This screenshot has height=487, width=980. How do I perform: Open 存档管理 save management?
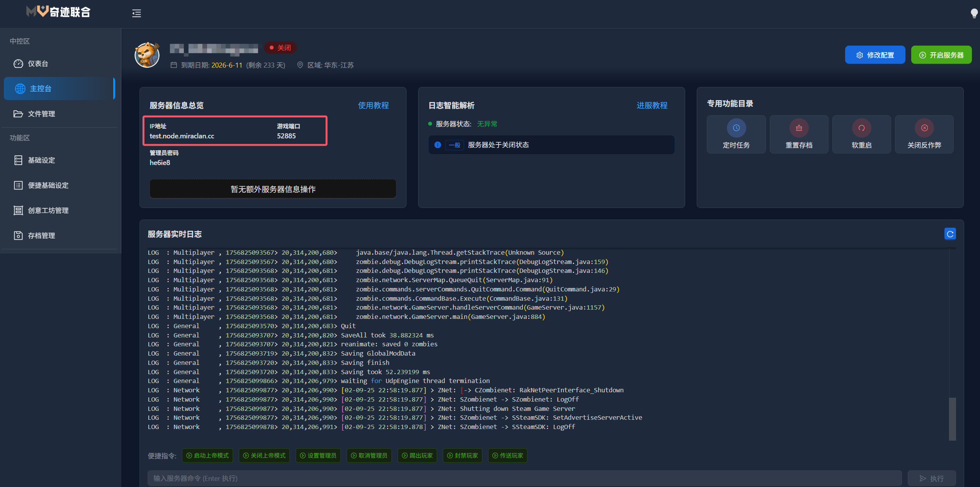(41, 235)
